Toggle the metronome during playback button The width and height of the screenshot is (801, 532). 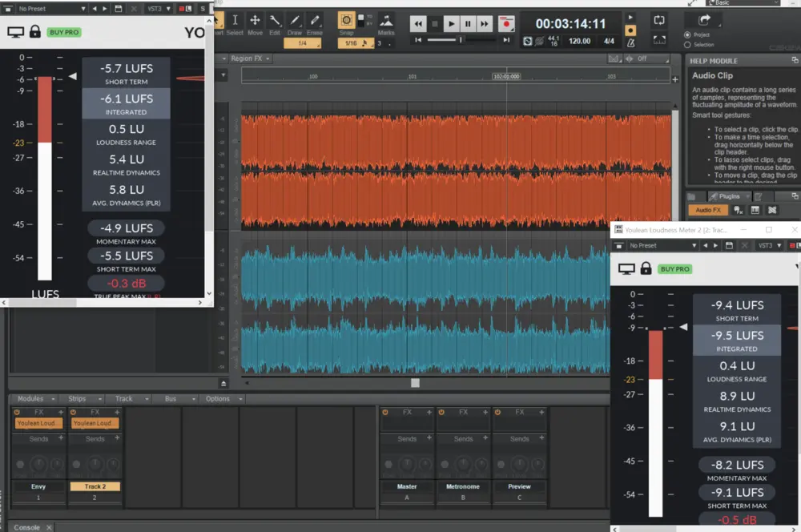[630, 18]
